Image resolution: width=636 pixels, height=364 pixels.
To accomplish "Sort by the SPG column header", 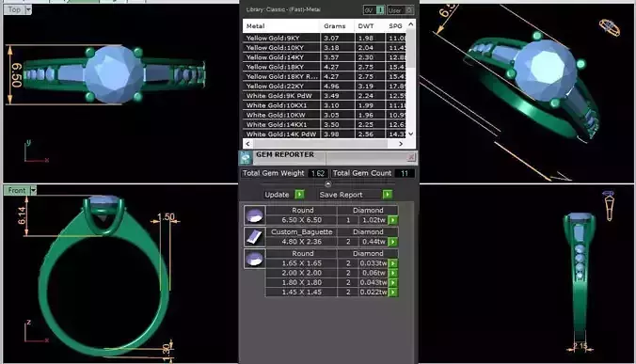I will 395,26.
